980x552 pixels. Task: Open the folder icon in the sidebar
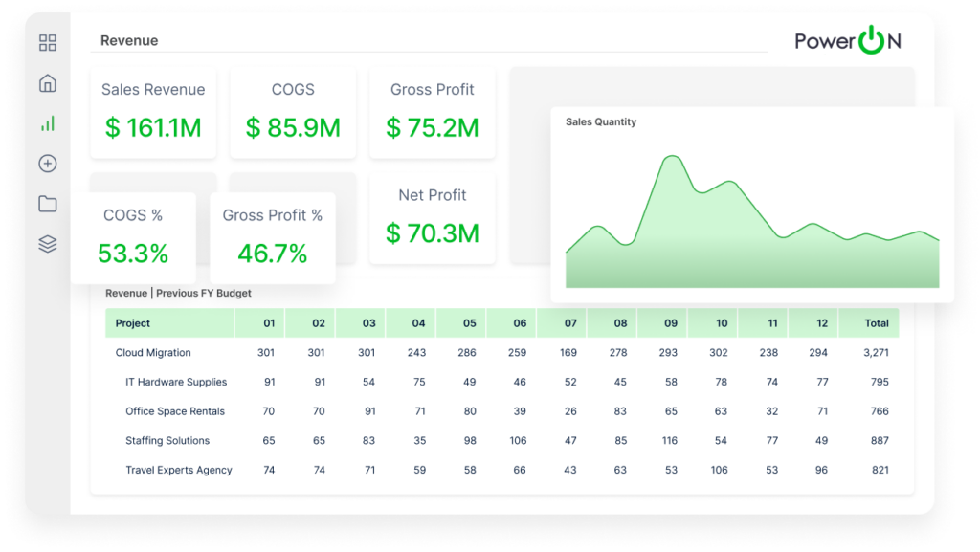[x=47, y=204]
